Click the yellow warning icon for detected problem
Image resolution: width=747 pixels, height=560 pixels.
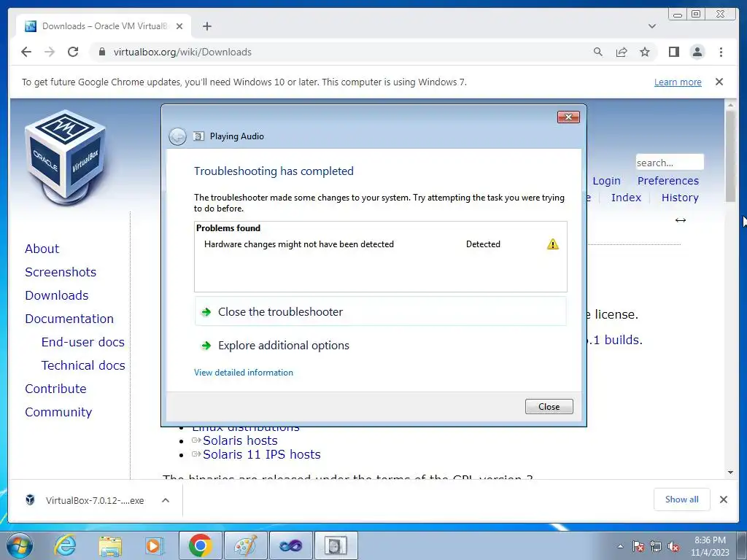pos(553,244)
